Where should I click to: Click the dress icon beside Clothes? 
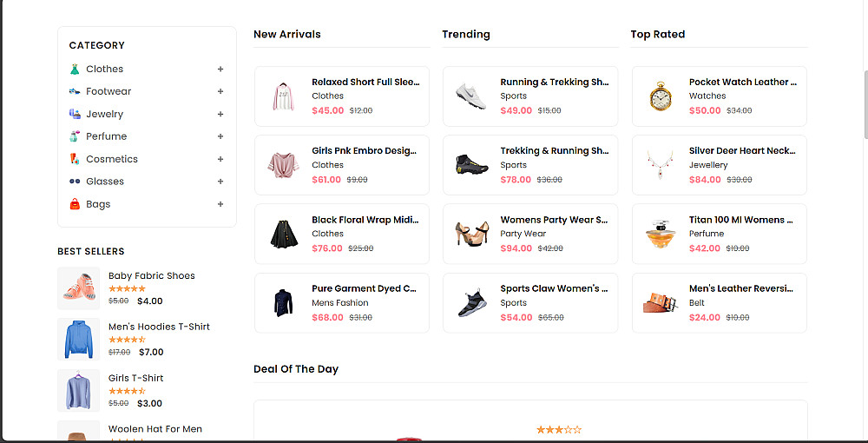[x=75, y=69]
